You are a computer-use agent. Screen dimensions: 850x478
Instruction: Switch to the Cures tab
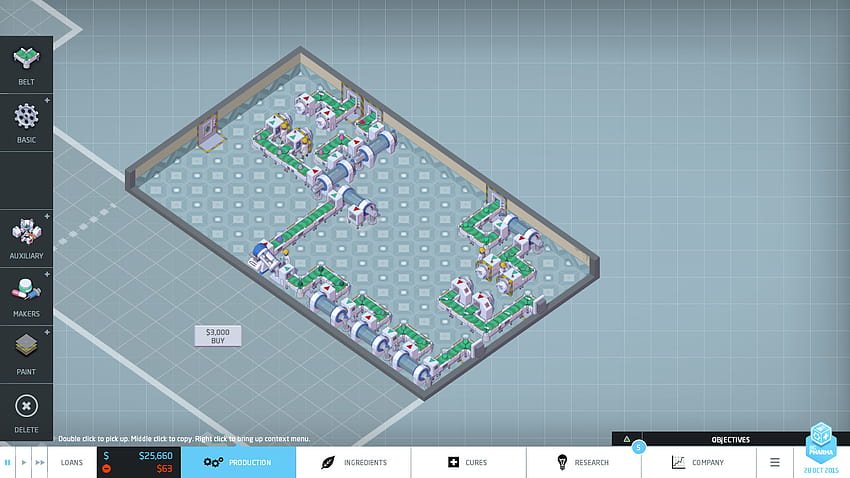tap(468, 462)
